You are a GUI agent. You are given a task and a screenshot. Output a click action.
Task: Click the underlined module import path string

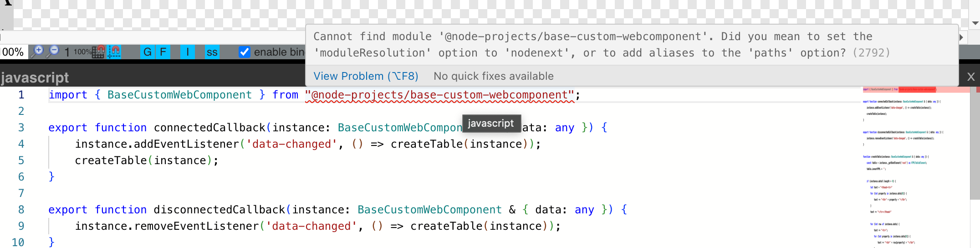440,95
